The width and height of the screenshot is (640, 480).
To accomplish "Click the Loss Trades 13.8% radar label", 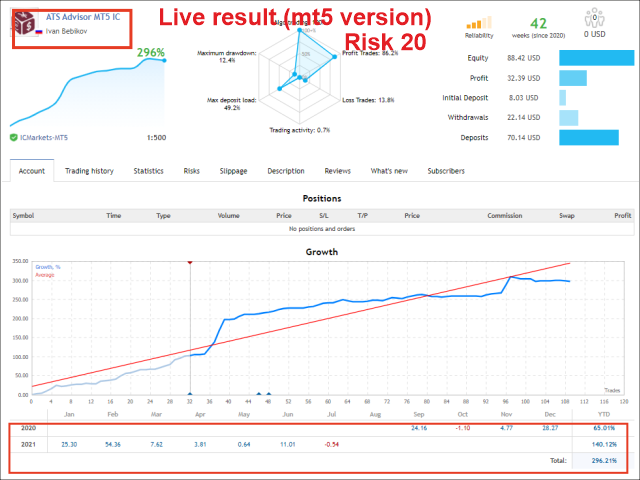I will [368, 100].
